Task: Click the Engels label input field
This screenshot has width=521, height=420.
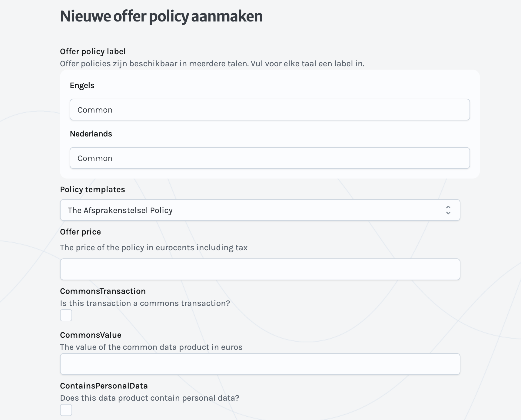Action: pyautogui.click(x=270, y=110)
